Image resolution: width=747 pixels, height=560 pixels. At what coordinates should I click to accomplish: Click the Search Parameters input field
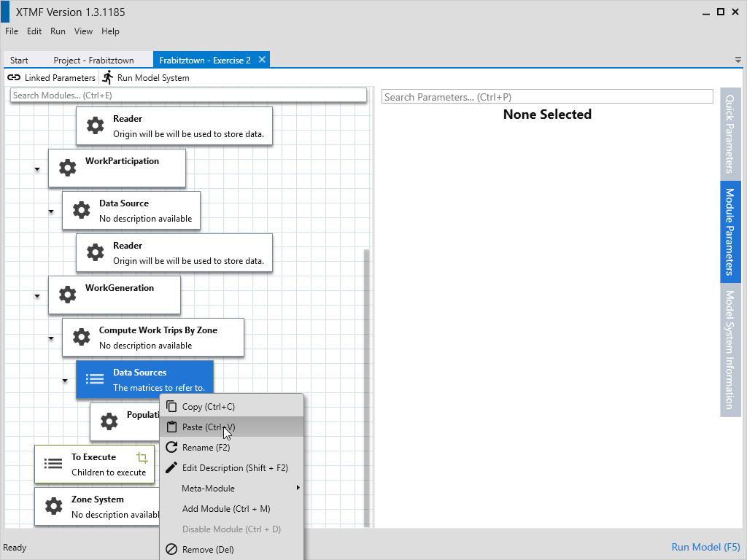click(x=547, y=97)
